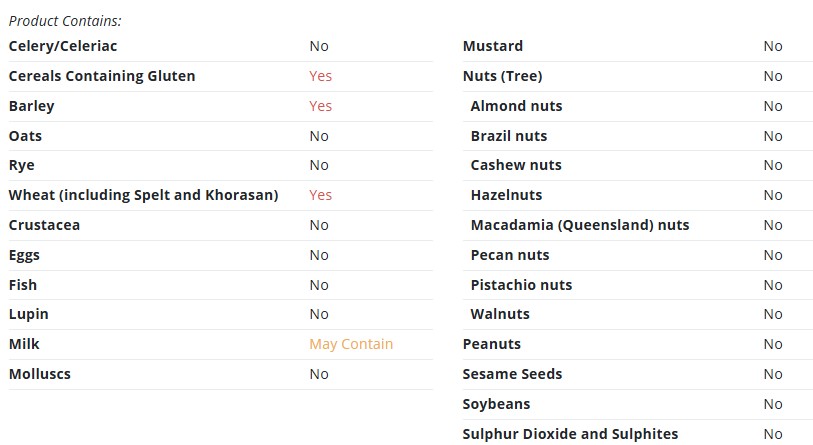The width and height of the screenshot is (813, 445).
Task: Select the Cereals Containing Gluten row
Action: tap(220, 76)
